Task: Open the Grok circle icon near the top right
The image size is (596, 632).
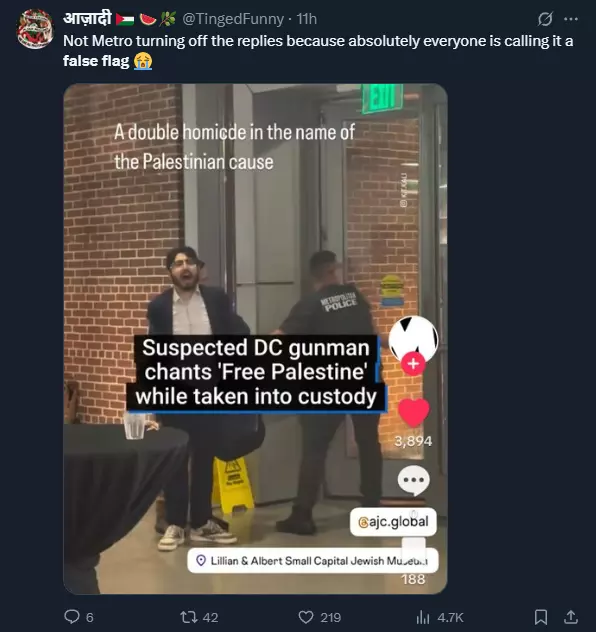Action: [545, 19]
